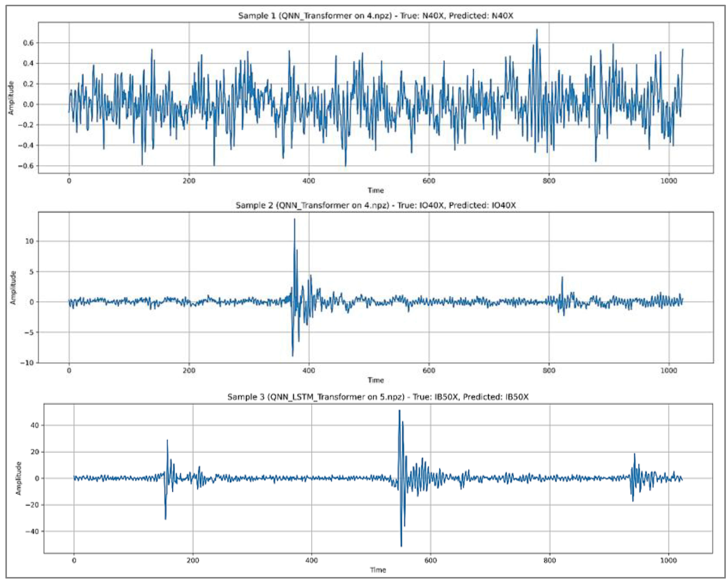The image size is (728, 582).
Task: Pick x-axis tick 400 of Sample 3
Action: (312, 561)
